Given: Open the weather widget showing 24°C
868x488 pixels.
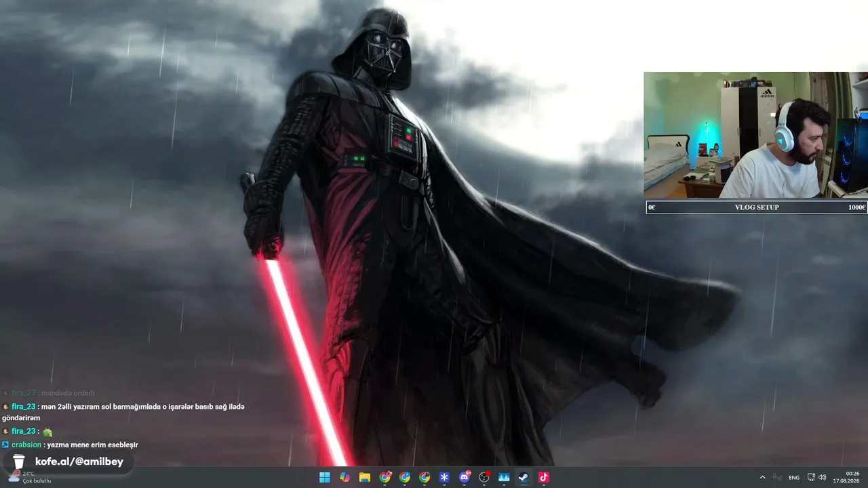Looking at the screenshot, I should 30,477.
